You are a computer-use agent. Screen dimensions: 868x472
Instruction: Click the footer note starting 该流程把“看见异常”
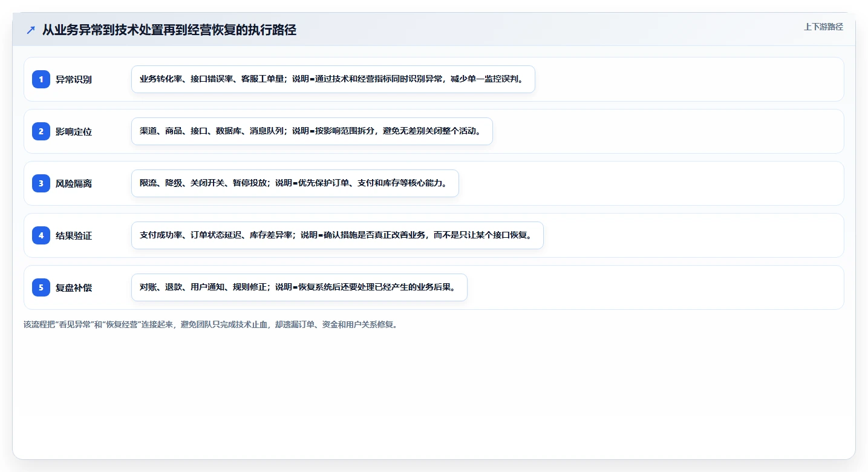210,324
